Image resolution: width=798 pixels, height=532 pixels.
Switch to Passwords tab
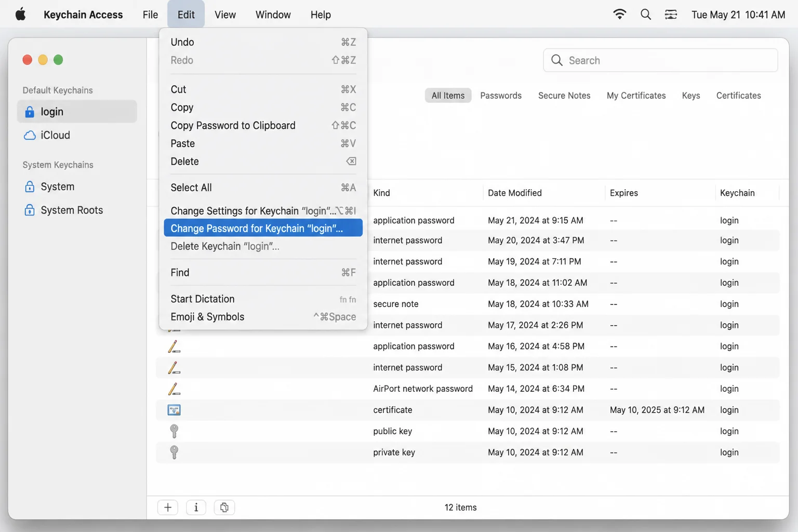click(501, 96)
